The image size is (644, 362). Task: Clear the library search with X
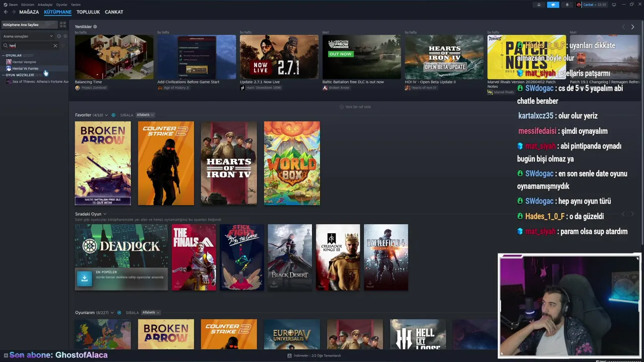55,46
